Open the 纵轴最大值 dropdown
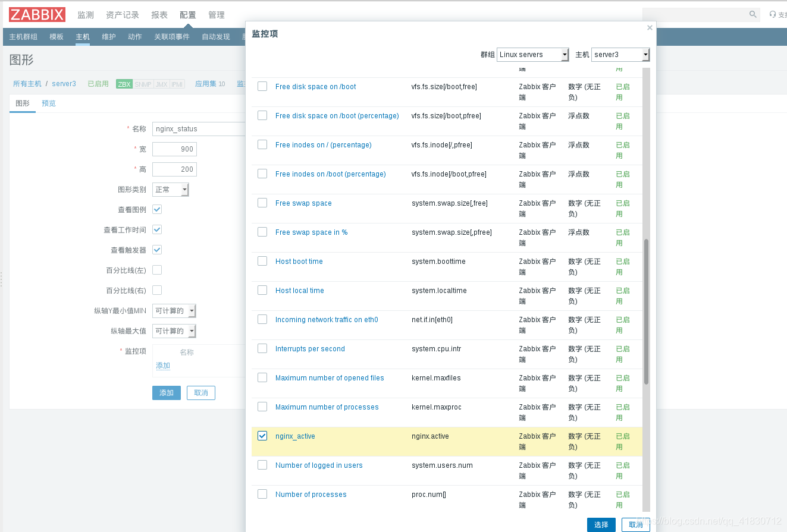 click(174, 331)
